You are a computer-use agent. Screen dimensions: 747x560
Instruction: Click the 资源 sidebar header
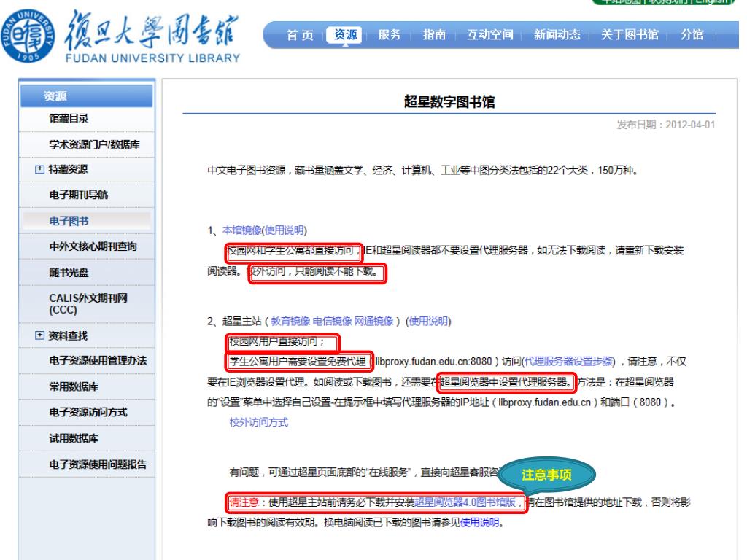pyautogui.click(x=86, y=96)
